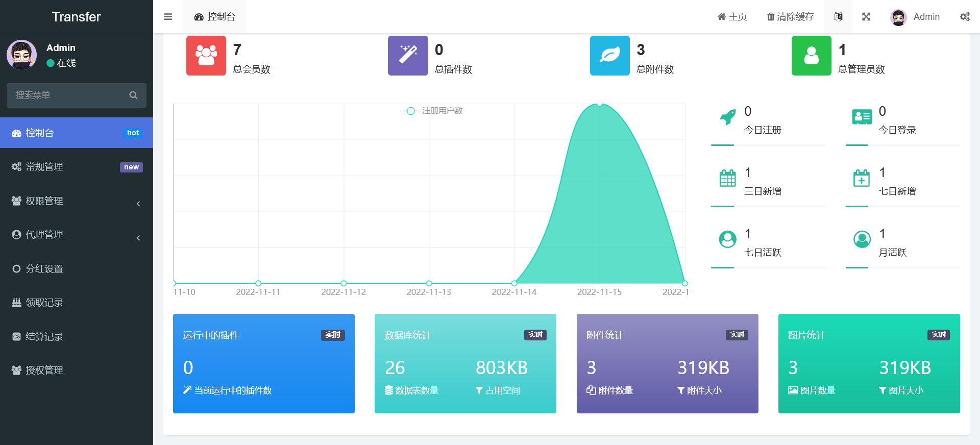
Task: Toggle the 注册用户数 chart legend
Action: [x=433, y=111]
